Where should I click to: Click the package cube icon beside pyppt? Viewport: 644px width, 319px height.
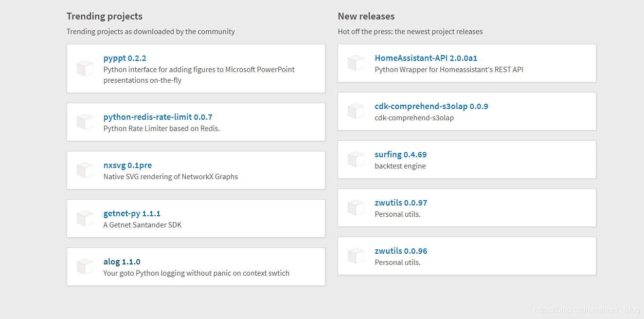(x=85, y=68)
